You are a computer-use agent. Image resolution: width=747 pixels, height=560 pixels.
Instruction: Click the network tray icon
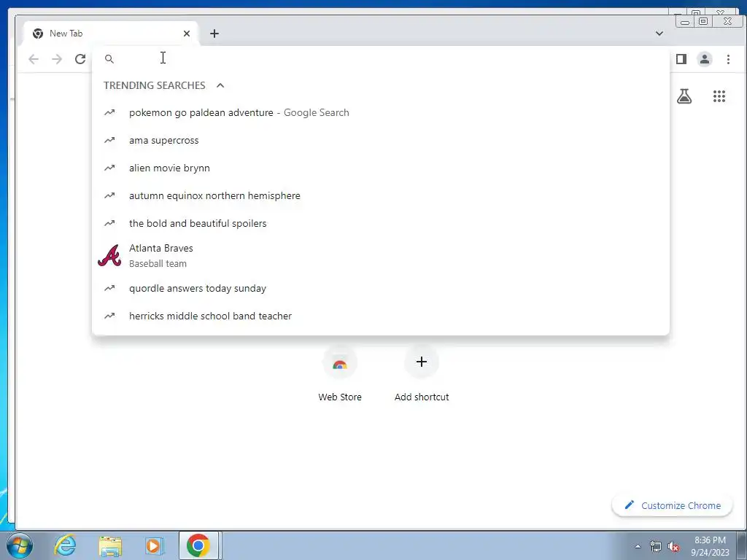[656, 546]
